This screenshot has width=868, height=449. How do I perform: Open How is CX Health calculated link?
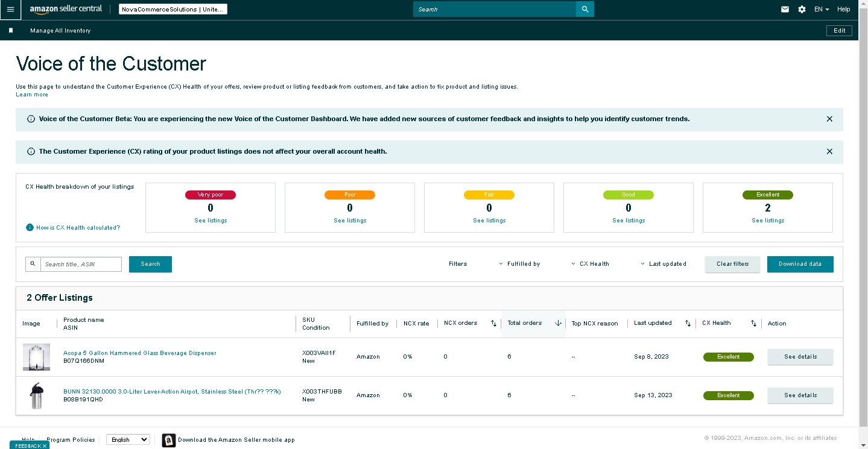point(78,228)
